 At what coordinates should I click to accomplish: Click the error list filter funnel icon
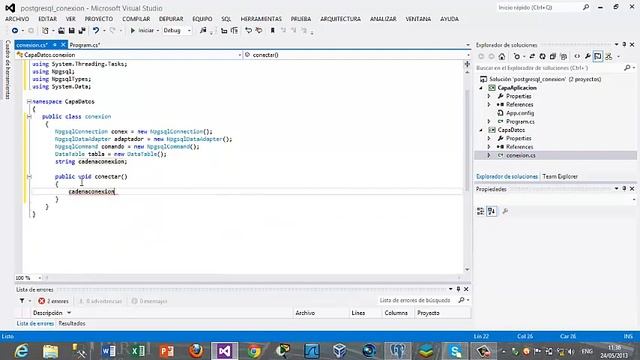pos(22,301)
